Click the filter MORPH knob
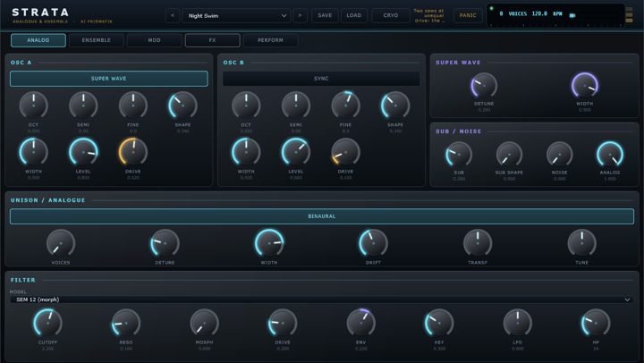This screenshot has height=363, width=644. click(x=204, y=323)
